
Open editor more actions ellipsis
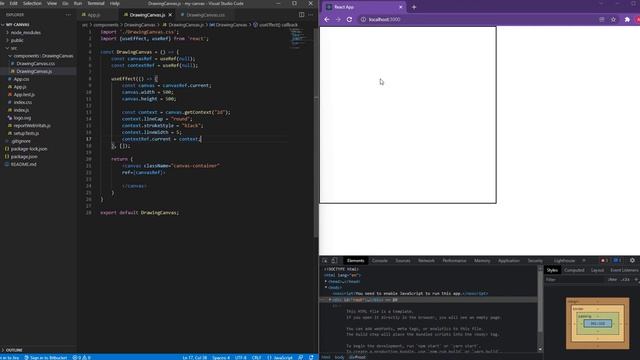[311, 15]
